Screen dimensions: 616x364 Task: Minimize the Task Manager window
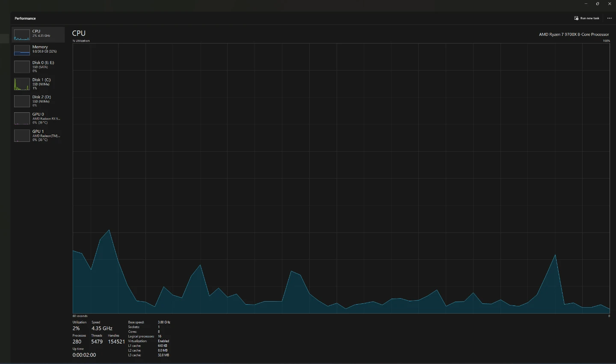(x=586, y=4)
